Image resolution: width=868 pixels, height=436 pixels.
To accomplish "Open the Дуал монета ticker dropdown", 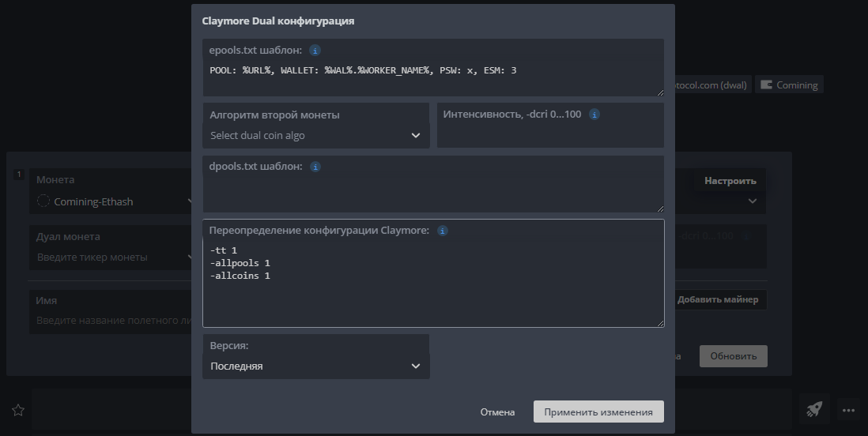I will click(111, 247).
